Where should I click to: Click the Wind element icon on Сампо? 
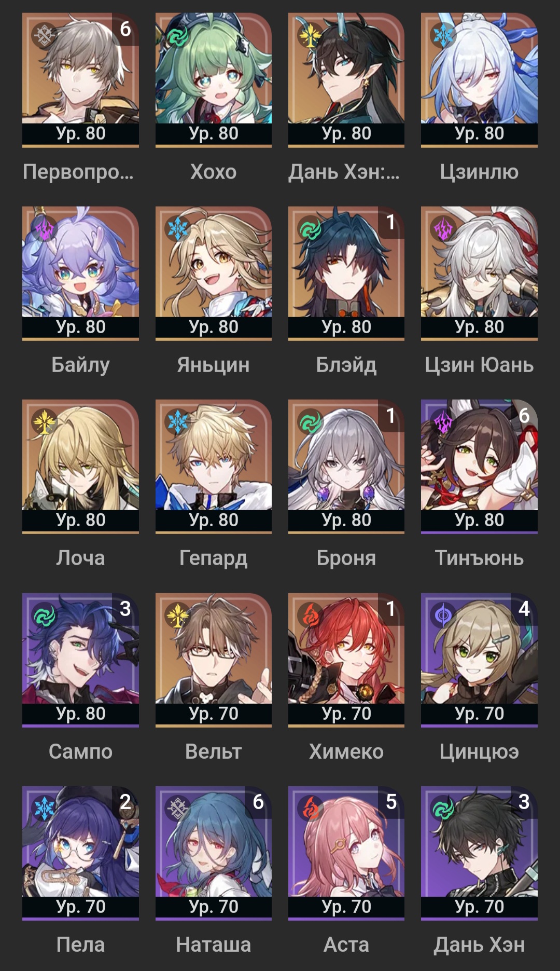pyautogui.click(x=45, y=615)
